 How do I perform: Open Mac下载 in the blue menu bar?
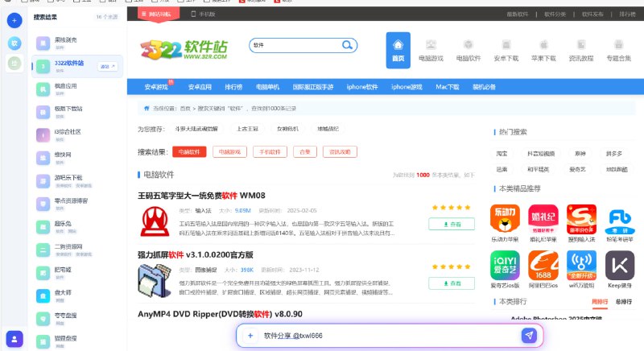(448, 87)
